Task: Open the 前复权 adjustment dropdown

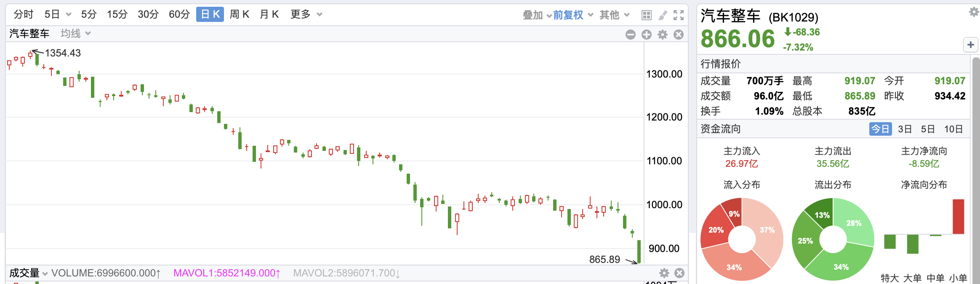Action: click(x=573, y=15)
